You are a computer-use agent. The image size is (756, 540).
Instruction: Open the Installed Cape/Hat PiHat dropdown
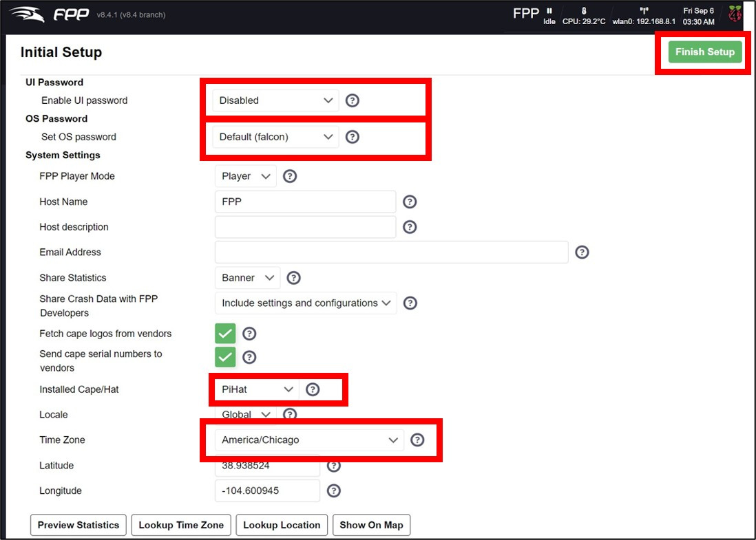coord(257,389)
